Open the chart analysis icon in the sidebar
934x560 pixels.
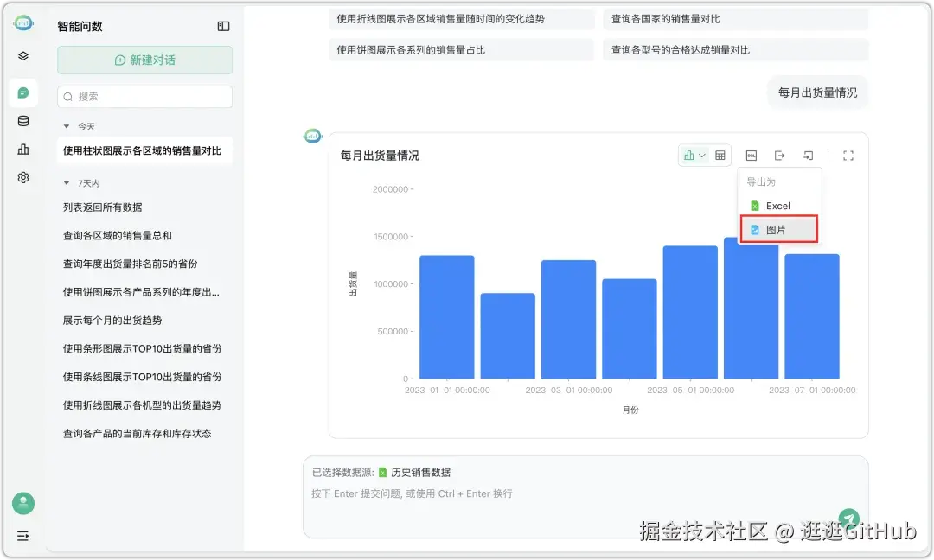(22, 148)
